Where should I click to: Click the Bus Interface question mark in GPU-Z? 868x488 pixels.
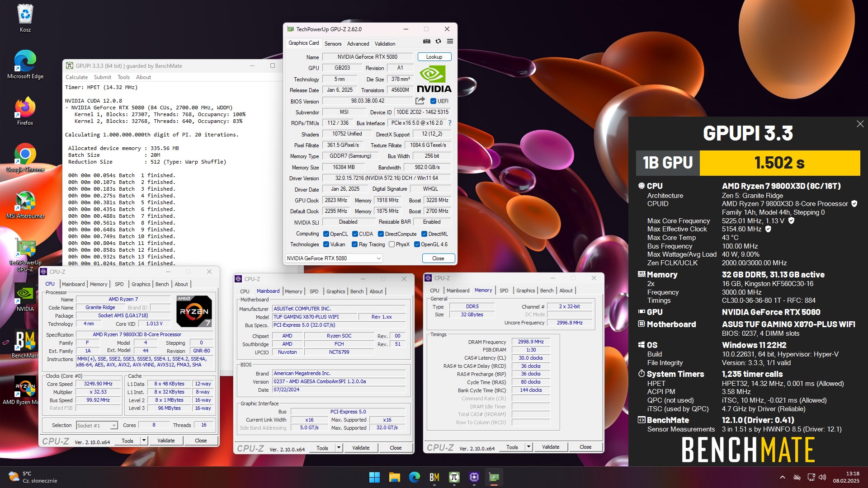click(x=449, y=123)
